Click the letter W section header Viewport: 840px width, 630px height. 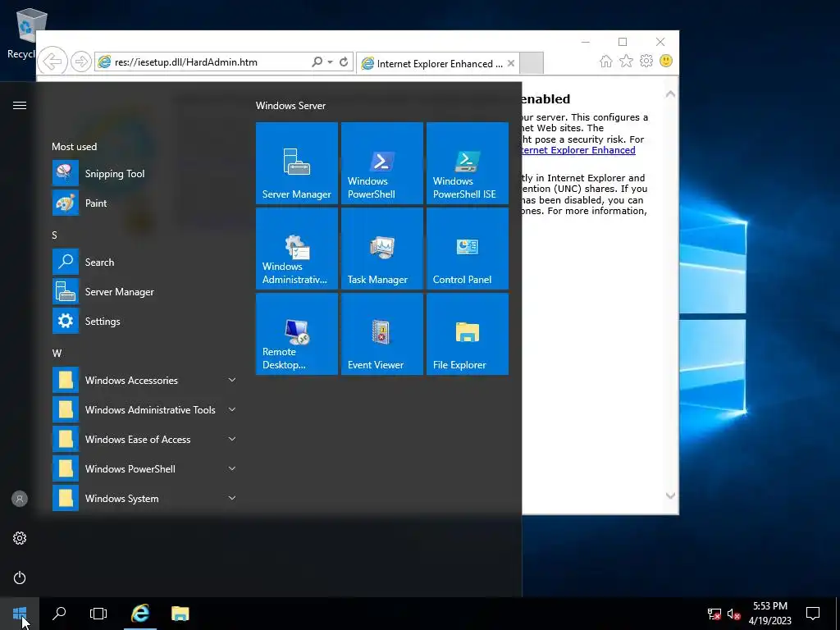(57, 353)
